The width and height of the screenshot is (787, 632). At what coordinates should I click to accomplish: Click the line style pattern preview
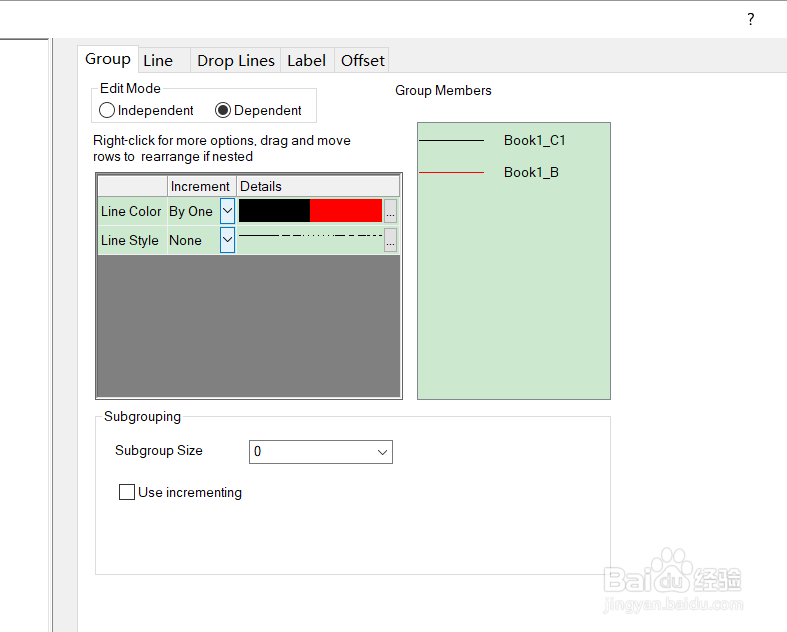[x=311, y=235]
